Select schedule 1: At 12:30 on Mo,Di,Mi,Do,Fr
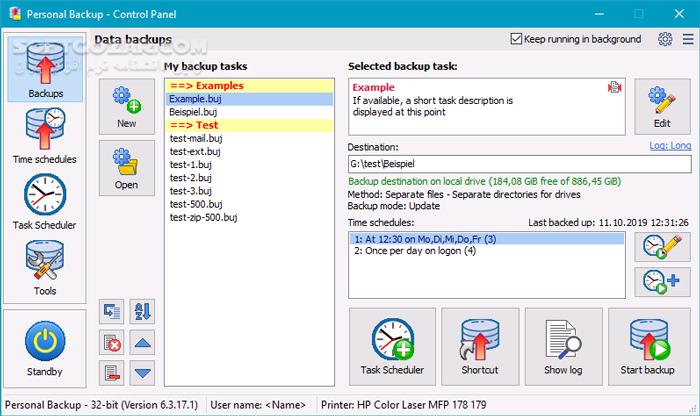Image resolution: width=700 pixels, height=416 pixels. 487,239
